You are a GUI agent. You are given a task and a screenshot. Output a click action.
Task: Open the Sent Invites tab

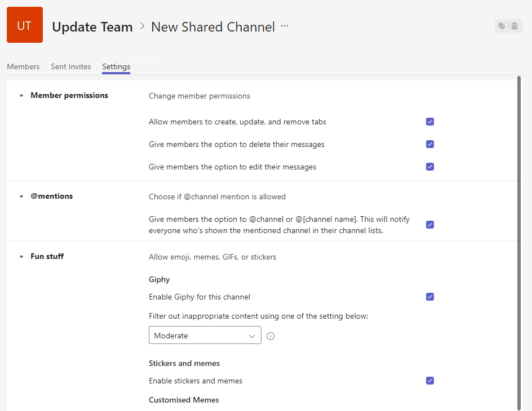[70, 66]
